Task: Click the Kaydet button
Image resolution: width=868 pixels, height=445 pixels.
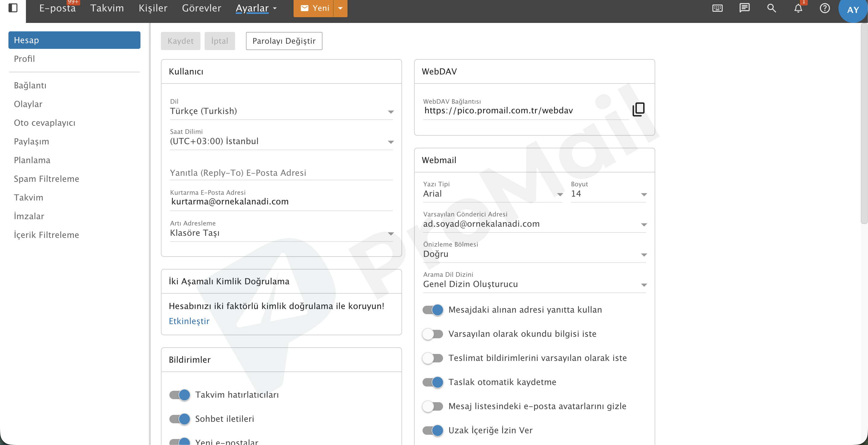Action: click(x=180, y=41)
